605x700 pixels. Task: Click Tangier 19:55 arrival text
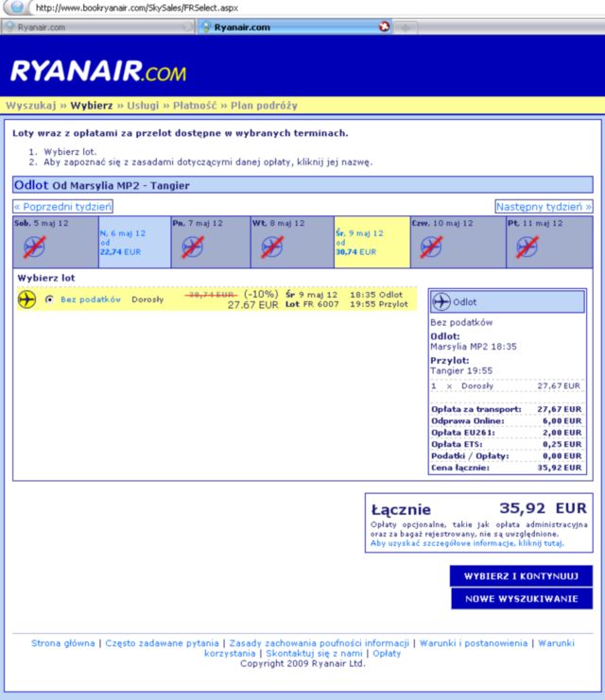(461, 370)
